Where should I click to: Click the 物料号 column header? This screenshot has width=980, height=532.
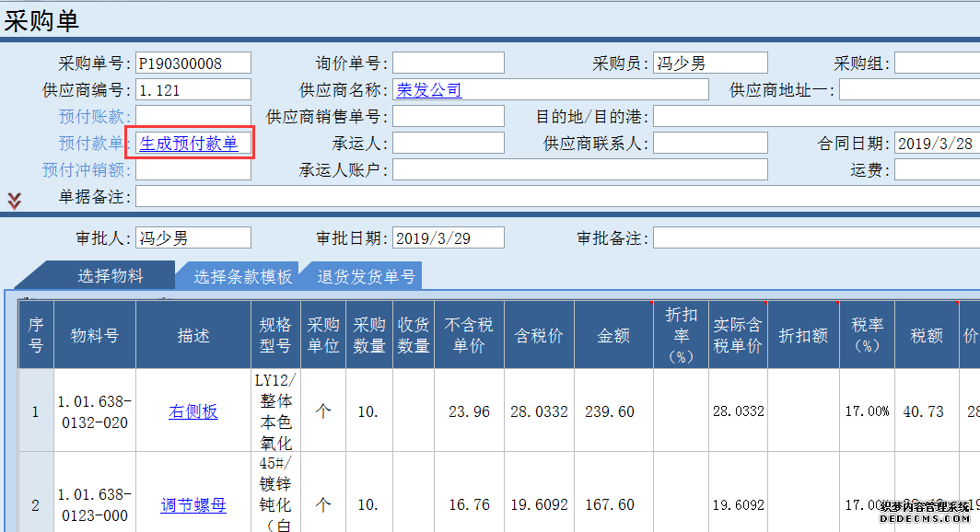pyautogui.click(x=95, y=336)
